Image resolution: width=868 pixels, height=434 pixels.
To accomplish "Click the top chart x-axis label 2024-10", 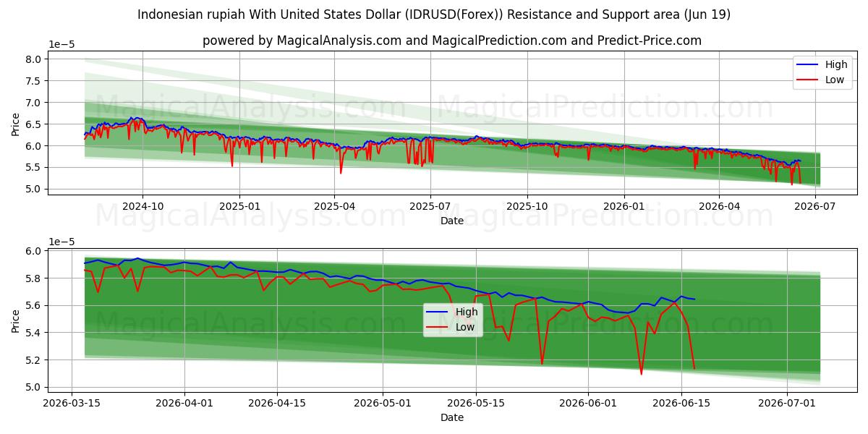I will coord(142,207).
